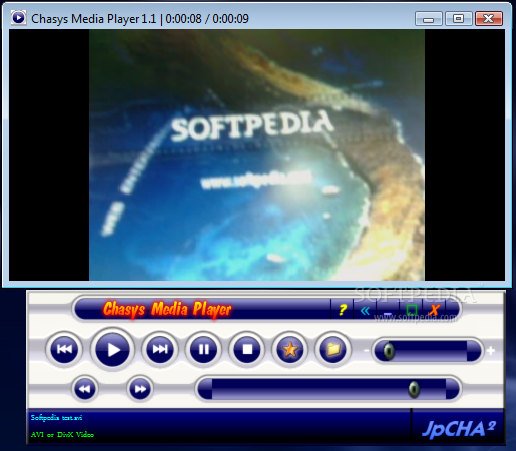Stop the video with the square Stop button
516x451 pixels.
click(x=247, y=349)
